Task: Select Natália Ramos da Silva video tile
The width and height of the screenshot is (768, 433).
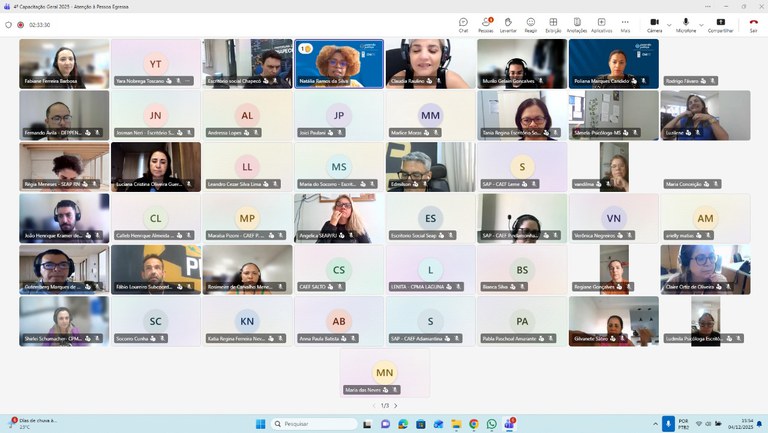Action: click(x=339, y=64)
